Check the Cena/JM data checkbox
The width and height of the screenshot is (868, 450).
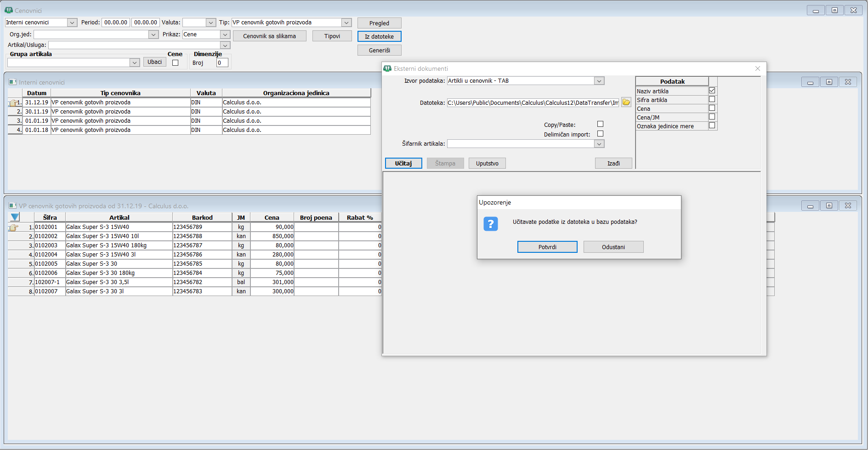pyautogui.click(x=712, y=117)
